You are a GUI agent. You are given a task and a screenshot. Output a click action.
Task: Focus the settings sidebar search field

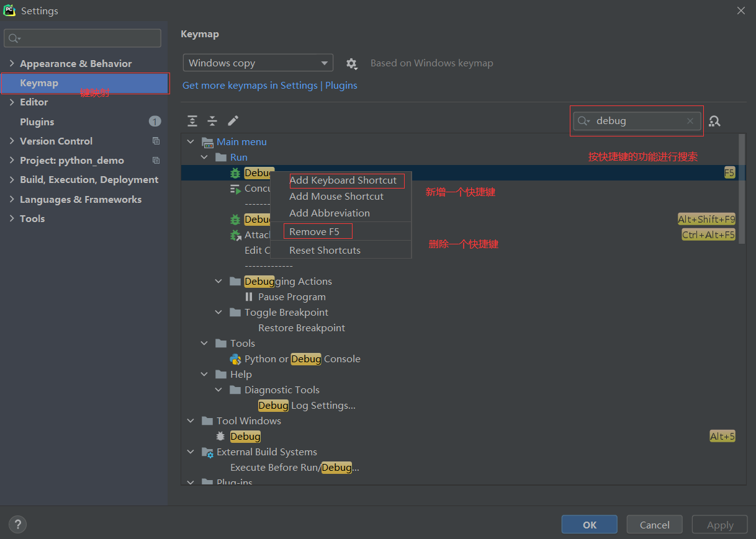[x=83, y=38]
